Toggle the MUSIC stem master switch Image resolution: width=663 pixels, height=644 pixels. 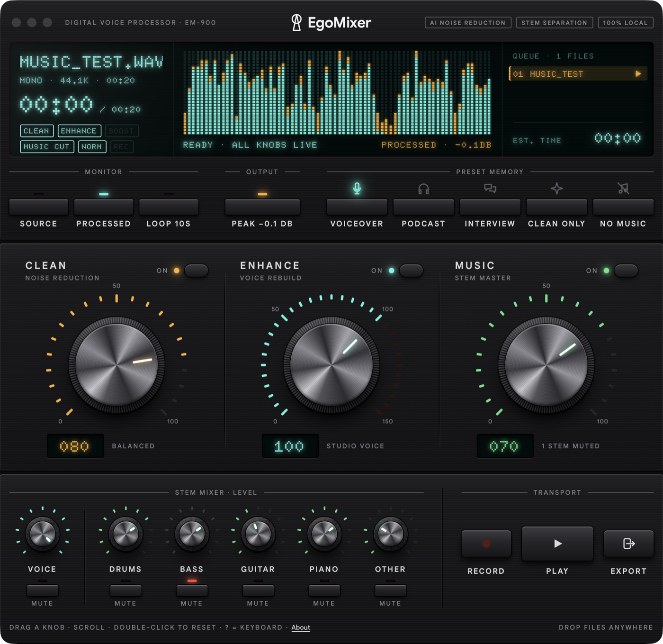626,271
